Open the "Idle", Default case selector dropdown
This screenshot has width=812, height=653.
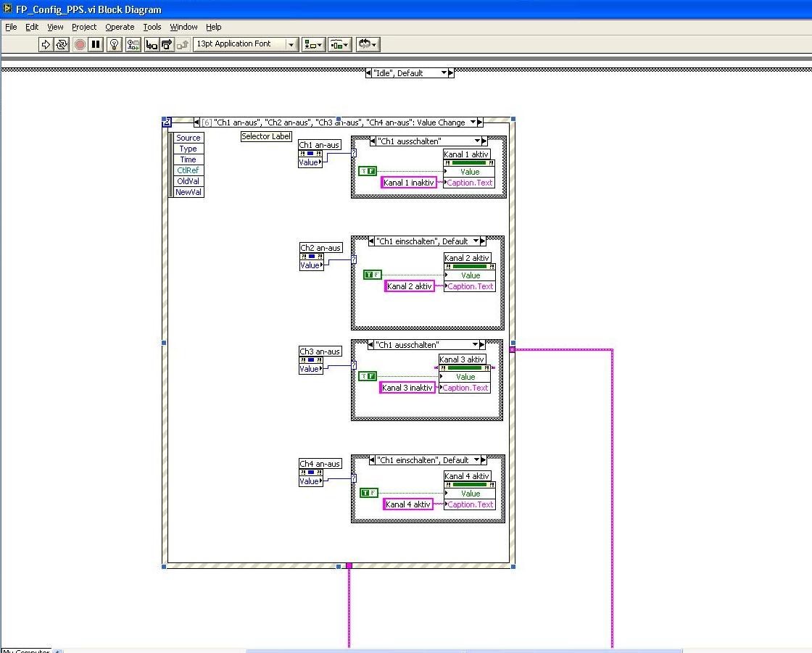click(x=444, y=73)
